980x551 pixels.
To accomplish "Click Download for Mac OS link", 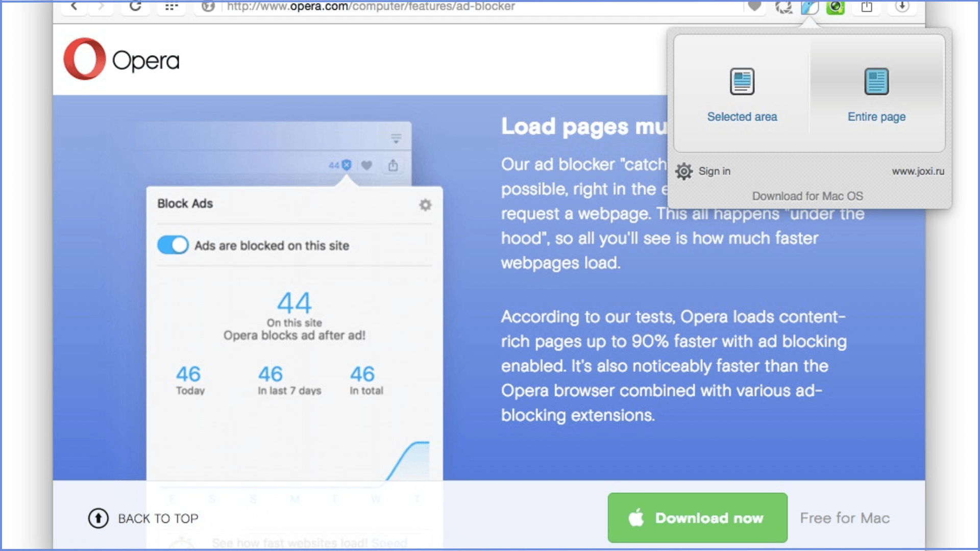I will click(807, 196).
